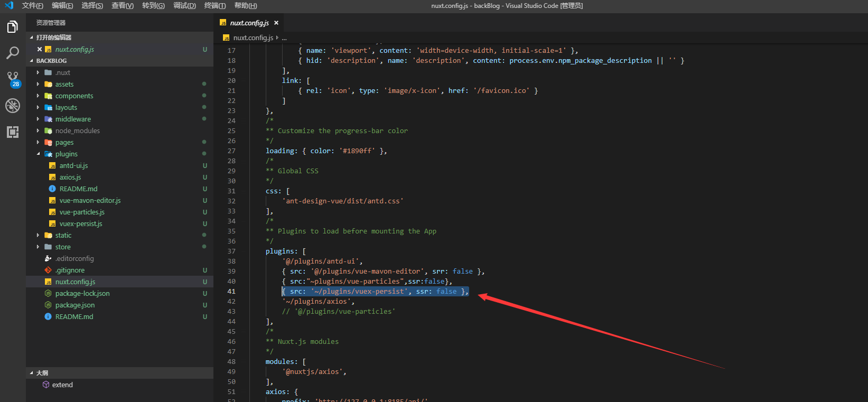Screen dimensions: 868x402
Task: Open the Search view icon
Action: coord(13,53)
